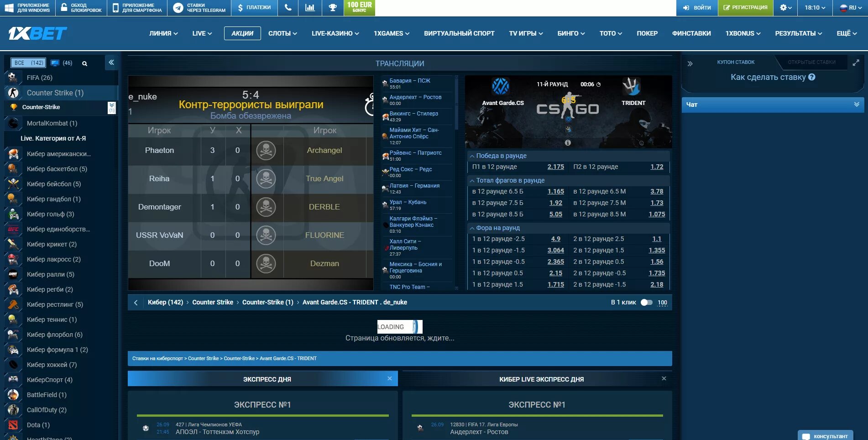Click odds 2.175 for П1 в 12 раунде
This screenshot has height=440, width=868.
point(555,167)
